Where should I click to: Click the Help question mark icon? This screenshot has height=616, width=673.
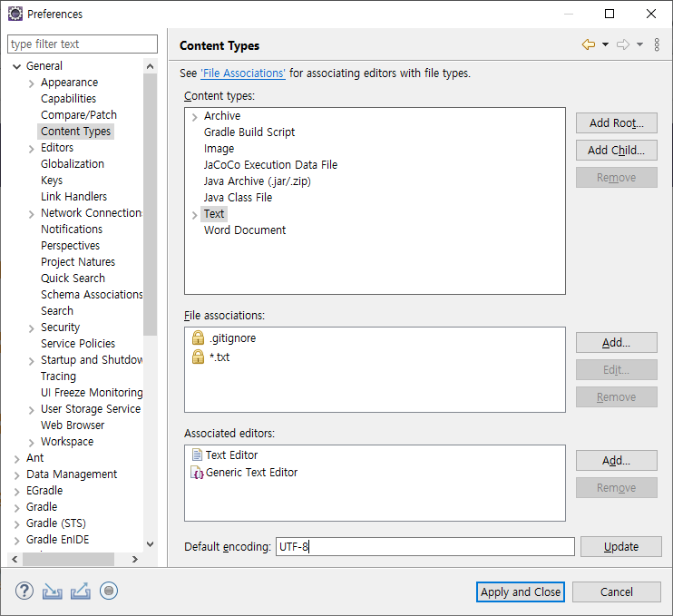[24, 592]
